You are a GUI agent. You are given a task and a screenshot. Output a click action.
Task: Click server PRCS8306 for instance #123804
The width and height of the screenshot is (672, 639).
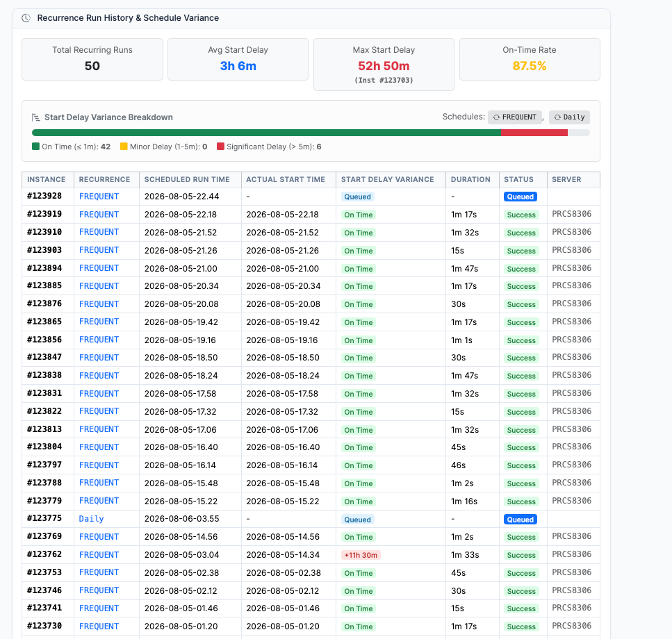point(571,447)
